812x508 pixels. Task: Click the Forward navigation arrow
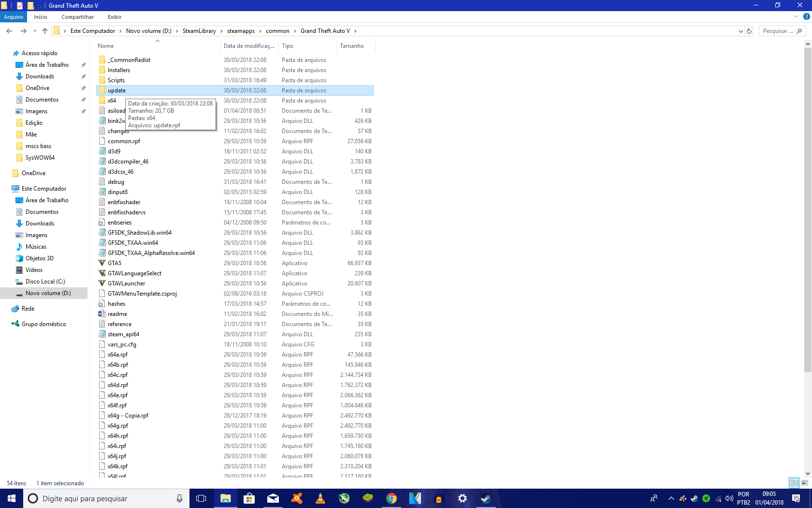(23, 31)
